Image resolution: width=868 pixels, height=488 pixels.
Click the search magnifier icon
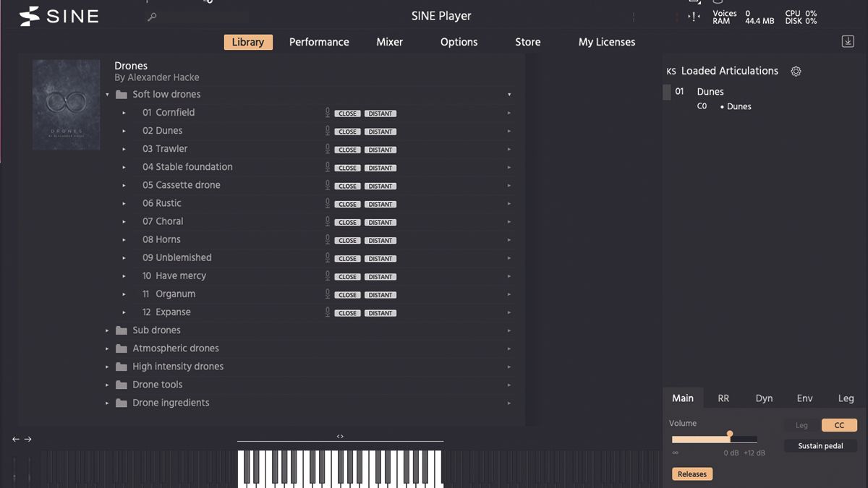152,15
